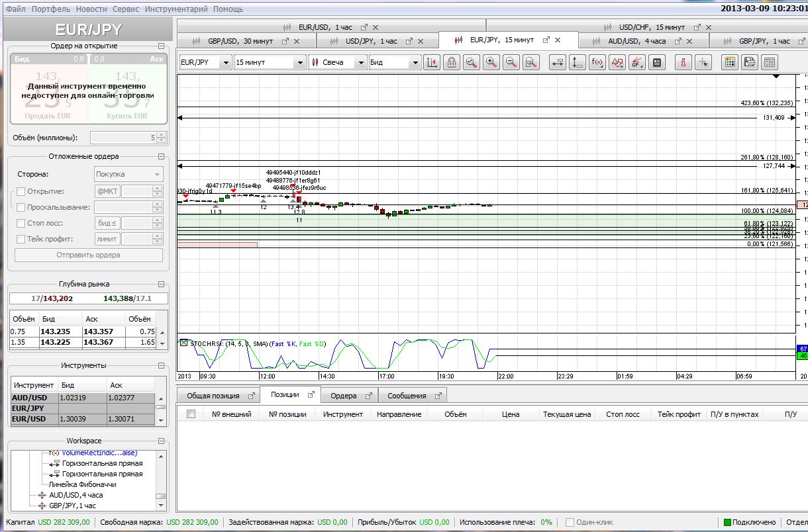This screenshot has width=808, height=532.
Task: Click the chart lock icon
Action: 452,63
